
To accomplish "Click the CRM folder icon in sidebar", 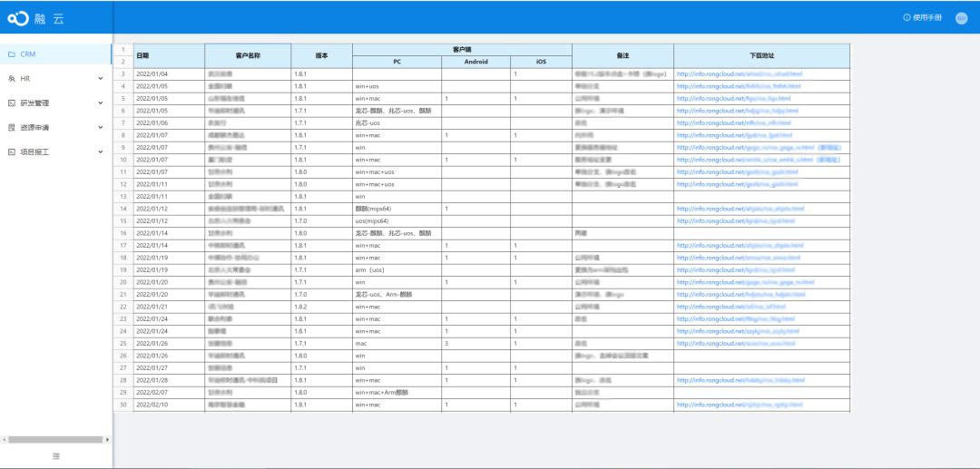I will pyautogui.click(x=11, y=54).
